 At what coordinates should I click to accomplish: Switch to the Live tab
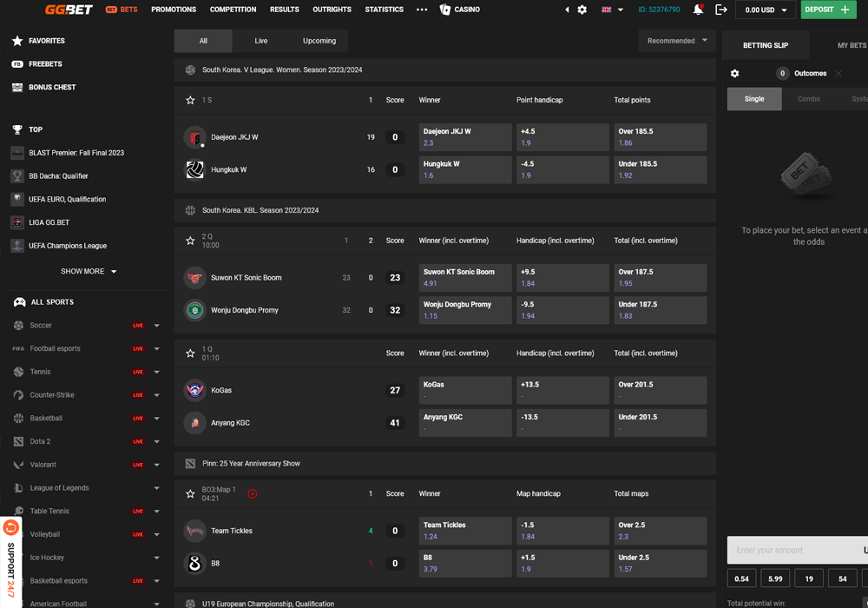point(261,41)
